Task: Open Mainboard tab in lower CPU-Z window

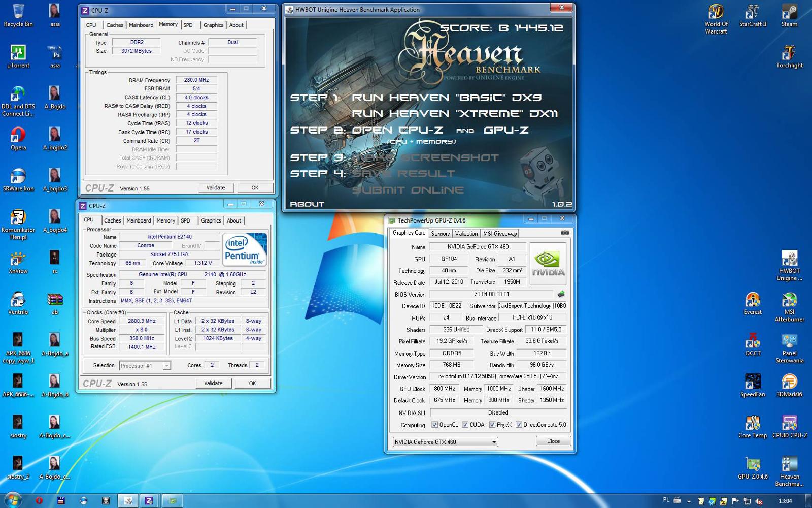Action: click(139, 220)
